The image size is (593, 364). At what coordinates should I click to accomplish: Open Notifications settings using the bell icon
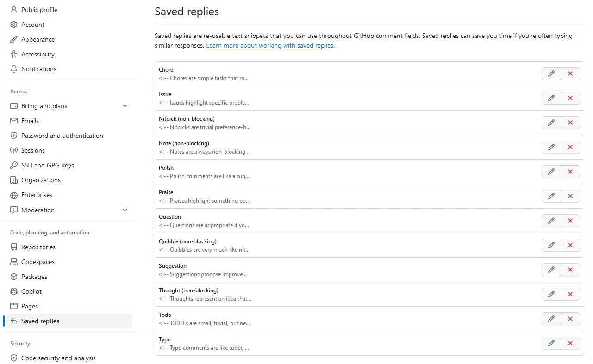[14, 69]
